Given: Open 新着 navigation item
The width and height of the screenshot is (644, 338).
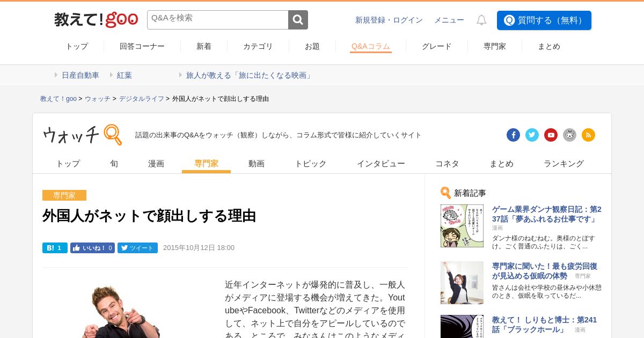Looking at the screenshot, I should point(204,47).
